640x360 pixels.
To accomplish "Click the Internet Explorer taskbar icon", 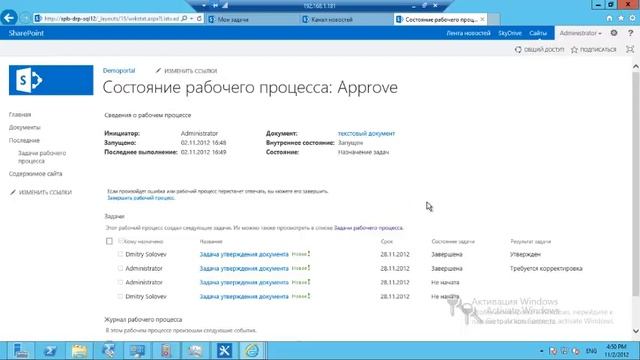I will 252,351.
